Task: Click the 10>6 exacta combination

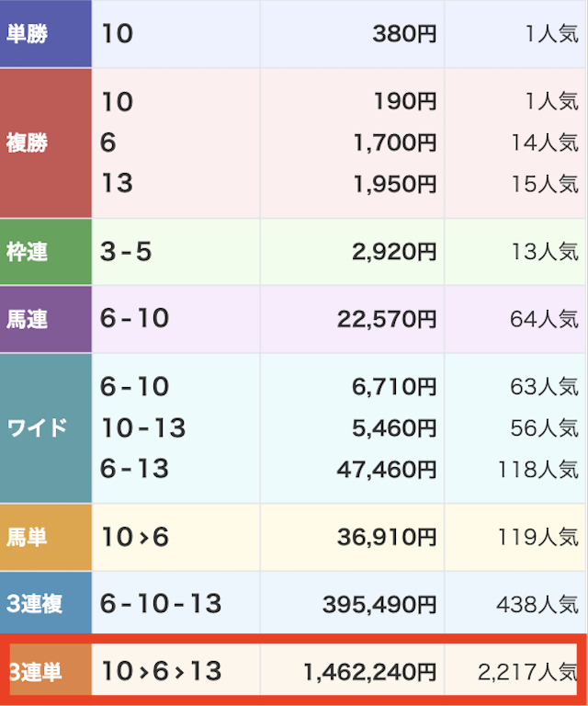Action: 135,537
